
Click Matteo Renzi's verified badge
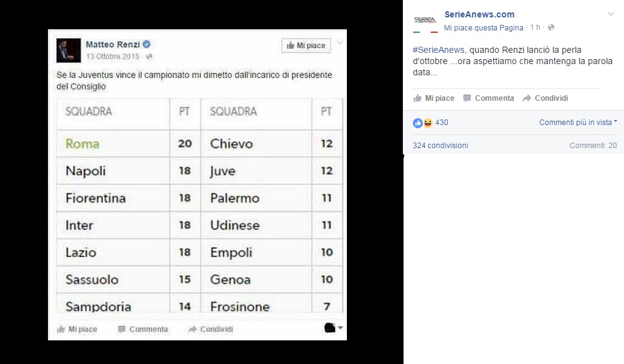point(147,45)
